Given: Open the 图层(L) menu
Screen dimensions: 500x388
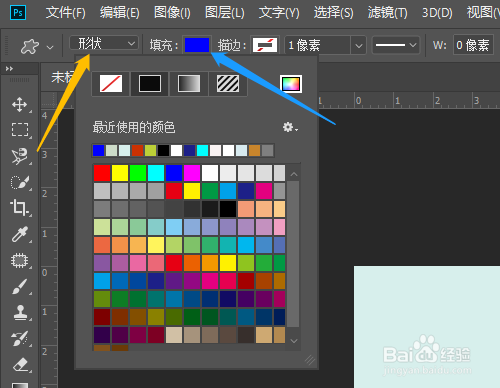Looking at the screenshot, I should [225, 13].
